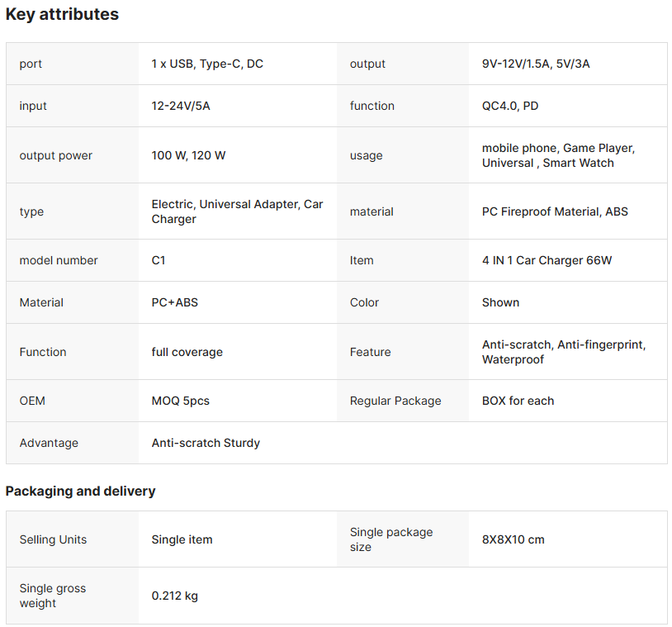Click the OEM value MOQ 5pcs
The image size is (672, 627).
[180, 401]
